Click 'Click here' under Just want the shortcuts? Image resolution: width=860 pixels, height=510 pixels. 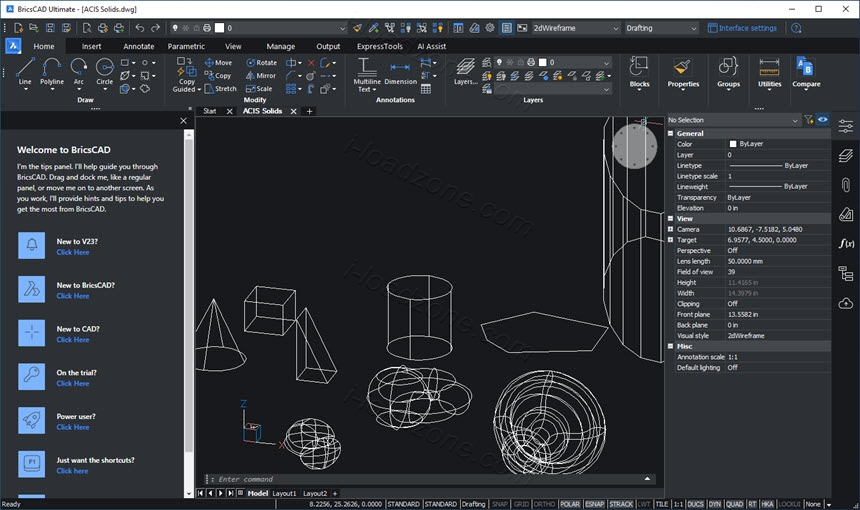(x=72, y=471)
